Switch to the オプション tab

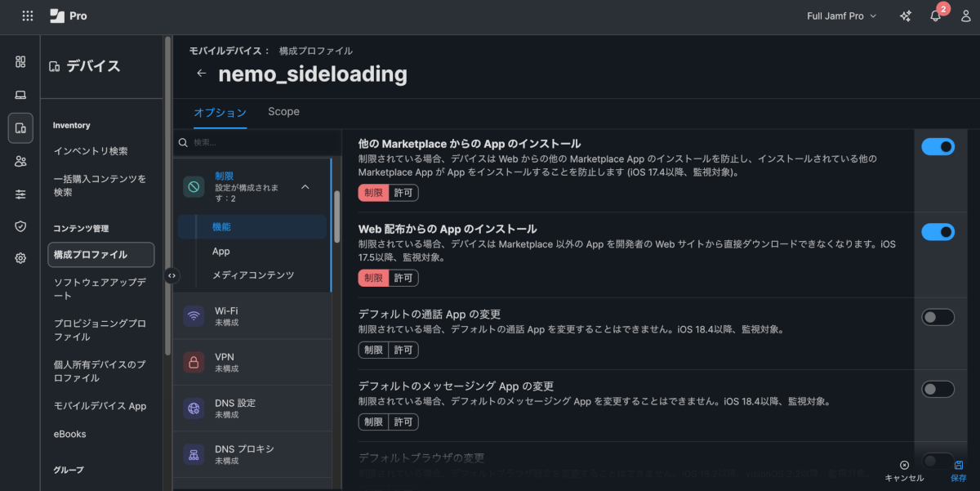220,112
